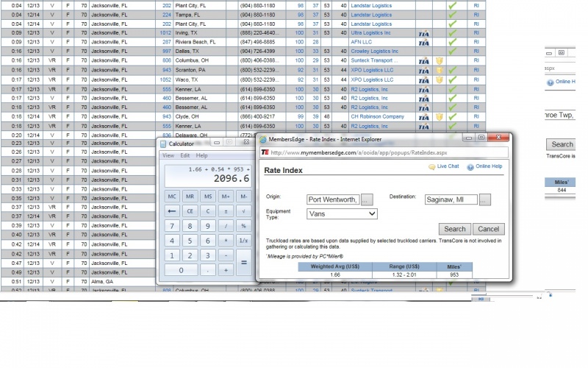Click the Live Chat speech bubble link
Viewport: 588px width, 368px height.
pyautogui.click(x=444, y=166)
